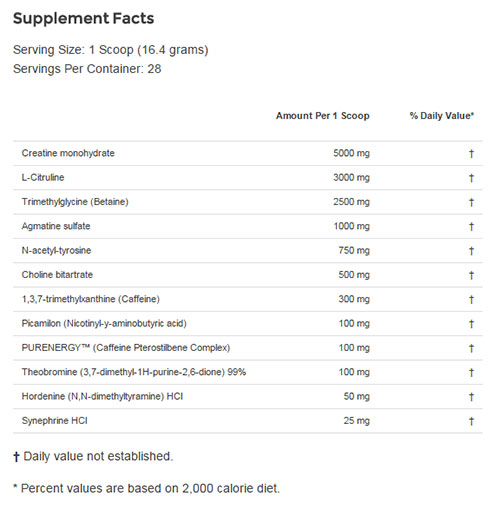Click the Hordenine HCl 50 mg value

[x=357, y=397]
